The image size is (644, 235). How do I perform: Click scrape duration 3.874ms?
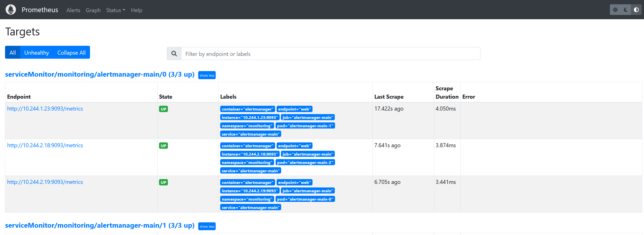pos(446,145)
